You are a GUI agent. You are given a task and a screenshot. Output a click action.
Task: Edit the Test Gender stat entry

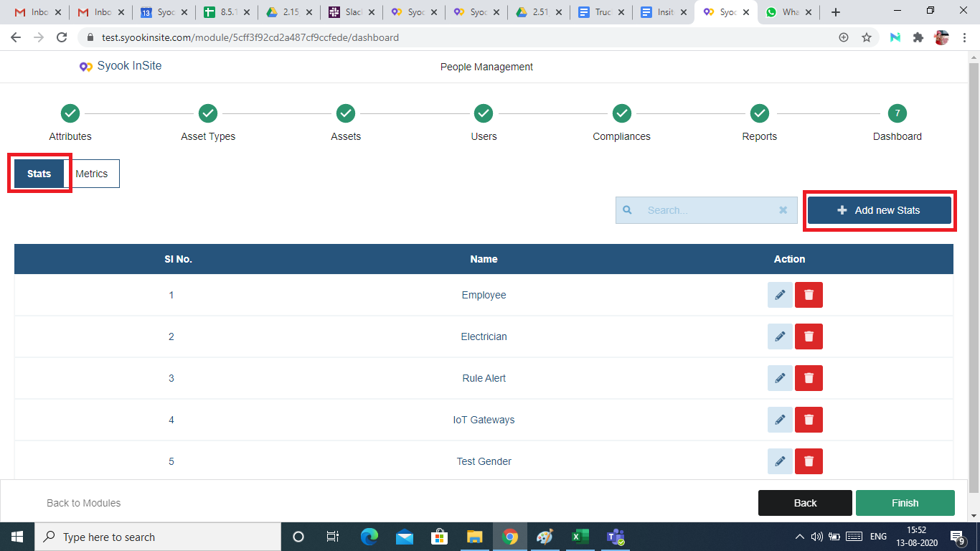click(x=780, y=461)
